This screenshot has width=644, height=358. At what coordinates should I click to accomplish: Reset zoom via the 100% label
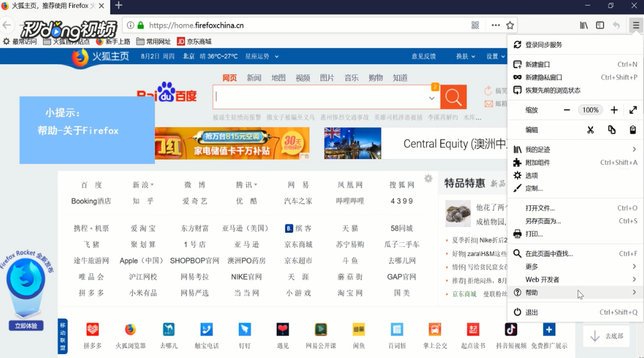click(x=590, y=110)
